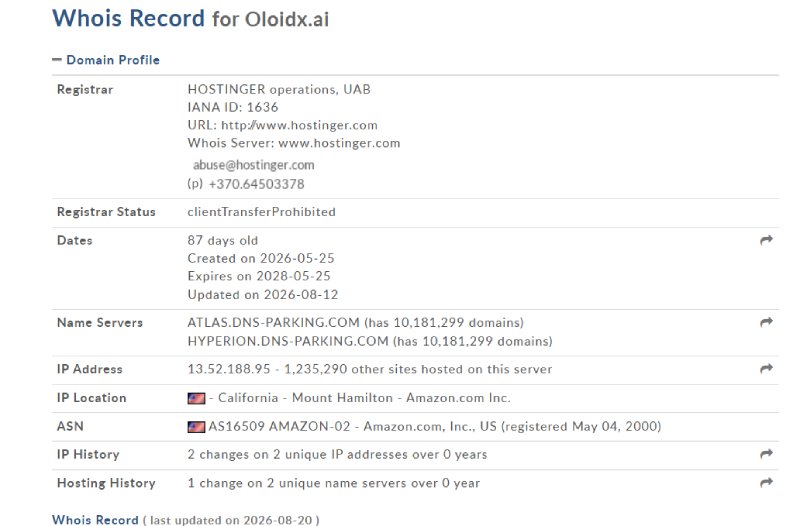Click the share arrow in Dates row
The image size is (800, 526).
766,240
